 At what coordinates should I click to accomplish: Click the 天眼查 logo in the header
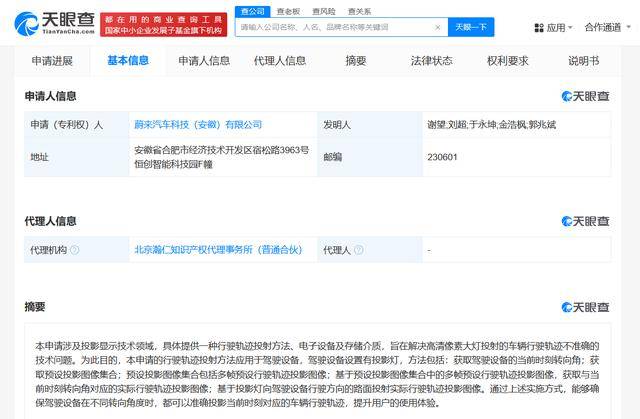click(x=54, y=24)
